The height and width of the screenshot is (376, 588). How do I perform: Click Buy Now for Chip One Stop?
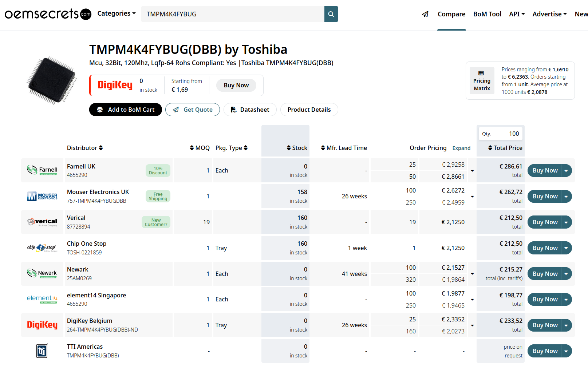(x=545, y=248)
